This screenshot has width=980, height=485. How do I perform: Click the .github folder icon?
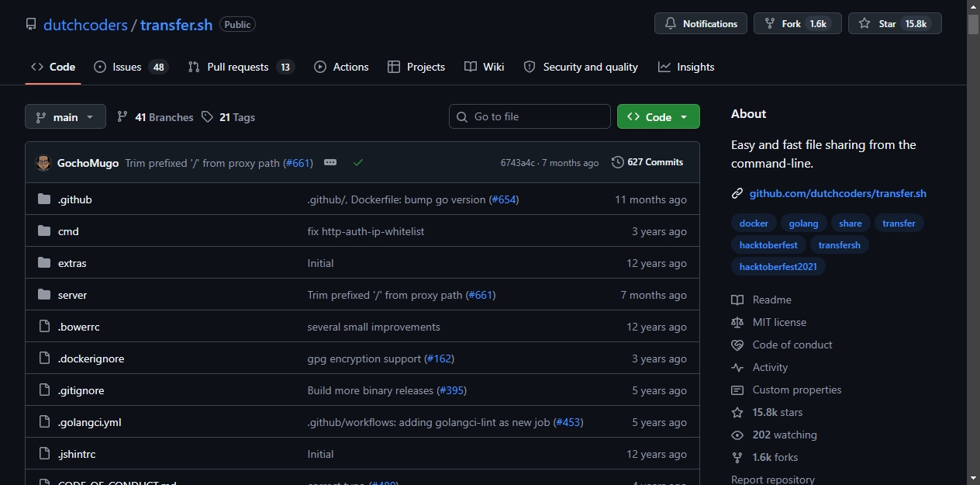point(44,199)
